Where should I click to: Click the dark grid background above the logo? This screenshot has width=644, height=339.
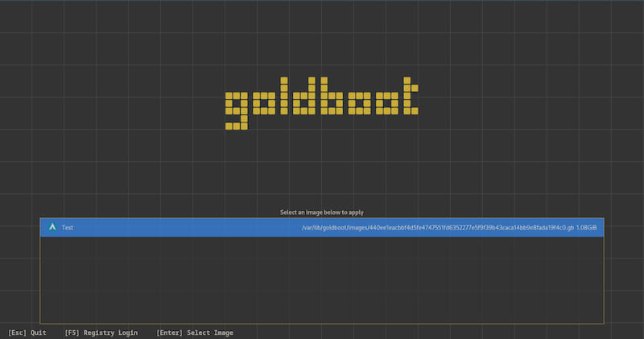(x=322, y=40)
